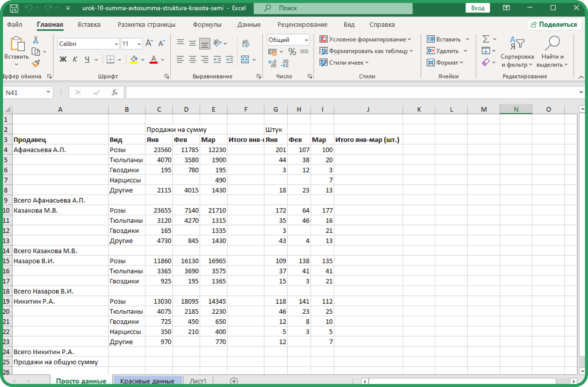Toggle bold Ж formatting
Screen dimensions: 588x387
[63, 59]
